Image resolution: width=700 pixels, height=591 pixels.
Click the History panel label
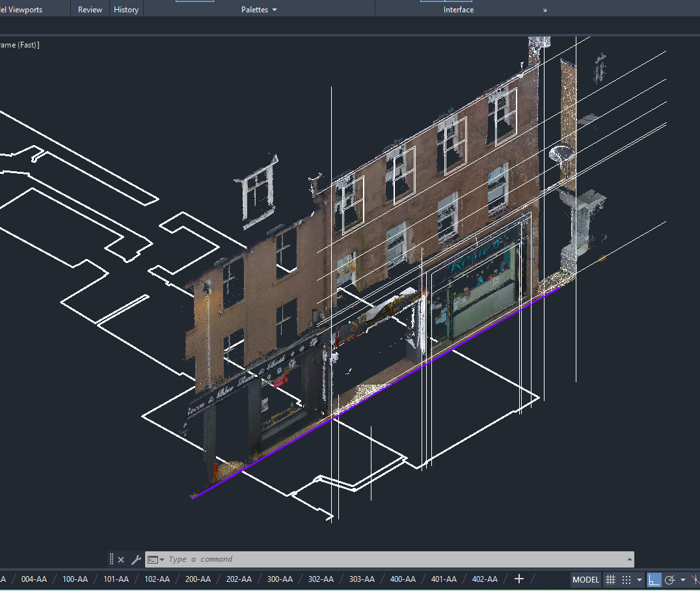126,10
